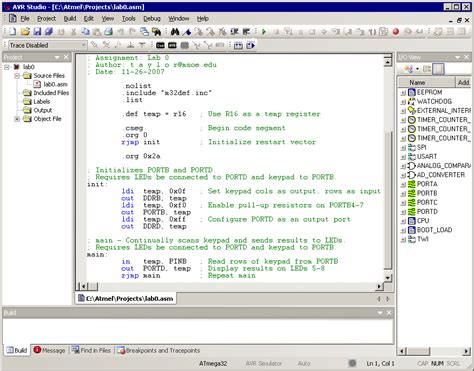This screenshot has height=371, width=474.
Task: Click the New File toolbar icon
Action: [x=12, y=32]
